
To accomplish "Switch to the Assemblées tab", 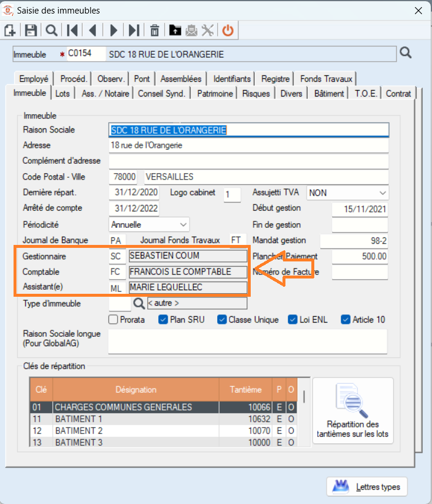I will (x=181, y=79).
